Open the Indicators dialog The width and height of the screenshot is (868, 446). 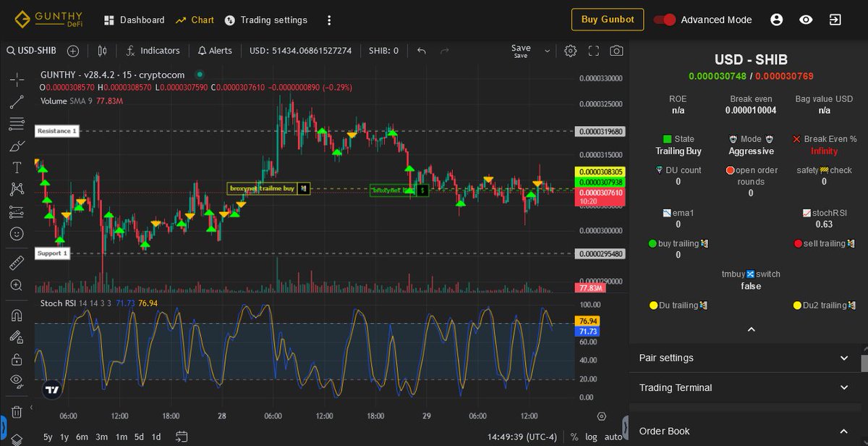[153, 51]
